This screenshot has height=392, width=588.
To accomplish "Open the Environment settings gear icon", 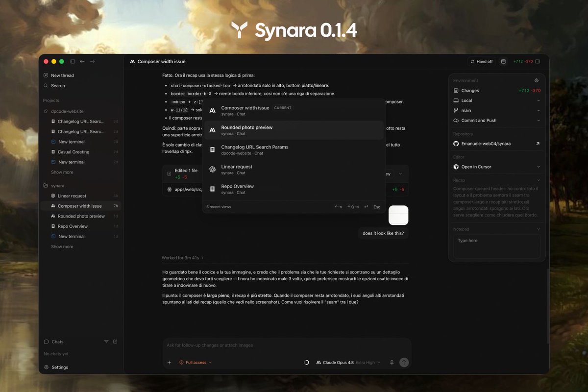I will (x=537, y=80).
